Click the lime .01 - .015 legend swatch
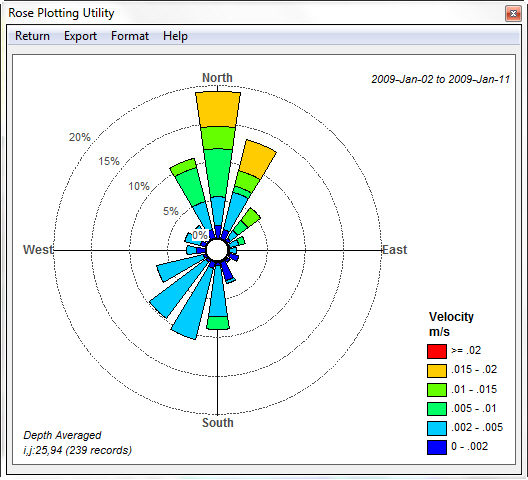The width and height of the screenshot is (528, 480). click(437, 389)
